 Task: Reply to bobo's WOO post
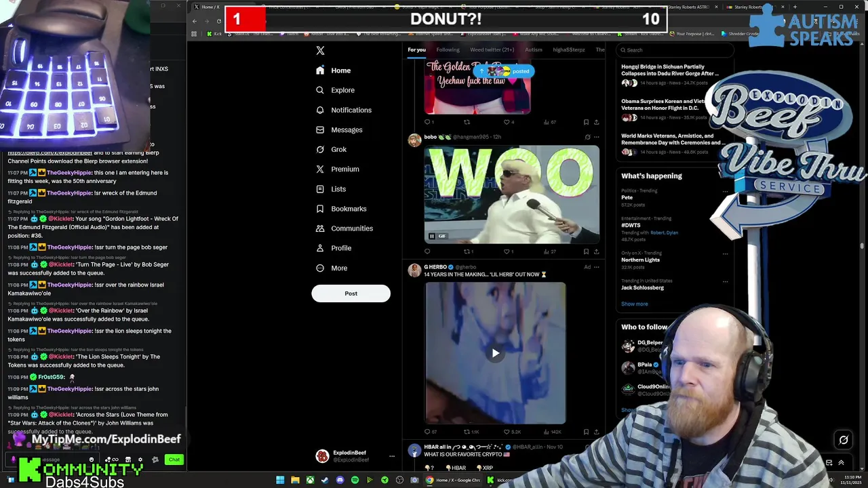427,251
